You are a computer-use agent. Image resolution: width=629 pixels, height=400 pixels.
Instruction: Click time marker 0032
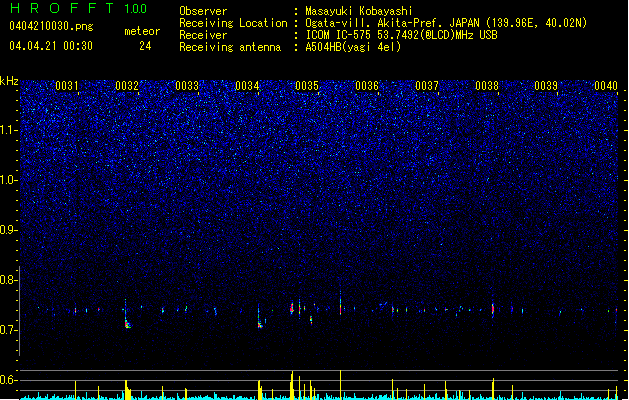point(127,86)
